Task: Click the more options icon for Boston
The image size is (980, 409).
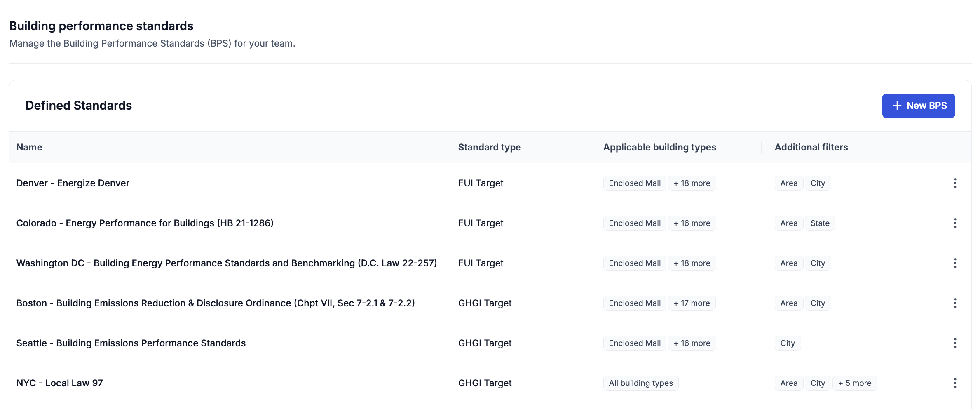Action: [x=955, y=303]
